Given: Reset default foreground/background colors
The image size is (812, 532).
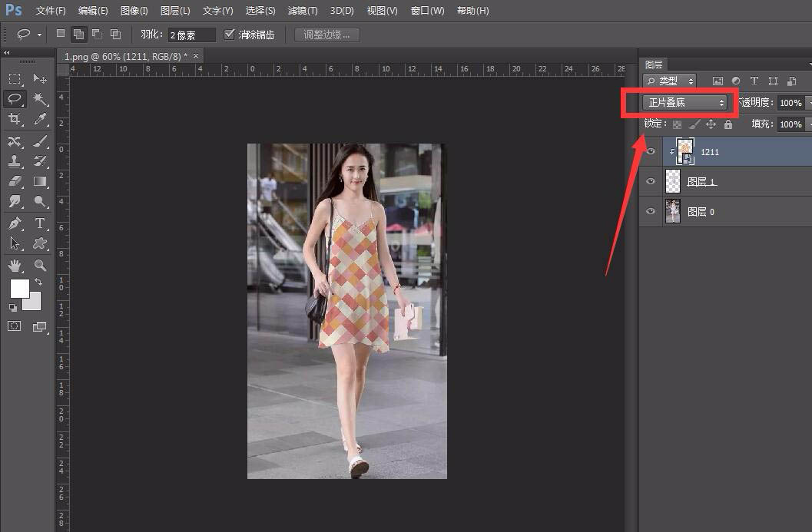Looking at the screenshot, I should tap(13, 308).
